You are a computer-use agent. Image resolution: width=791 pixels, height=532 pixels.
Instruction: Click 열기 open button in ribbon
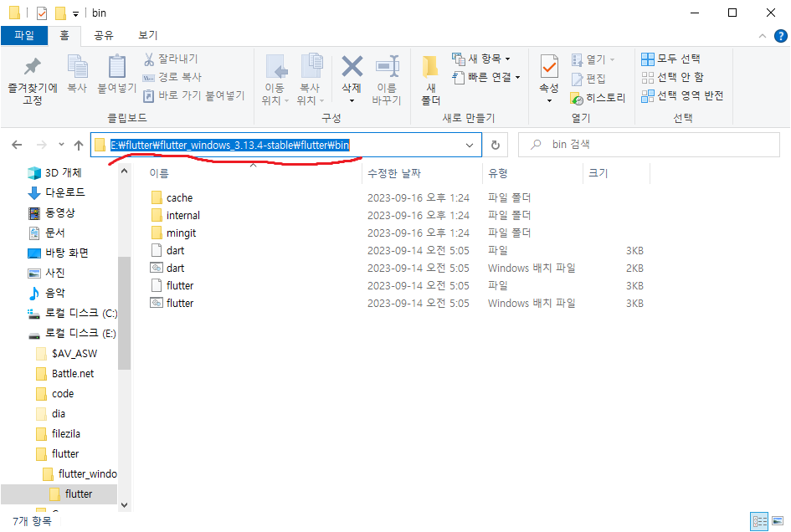(x=593, y=59)
